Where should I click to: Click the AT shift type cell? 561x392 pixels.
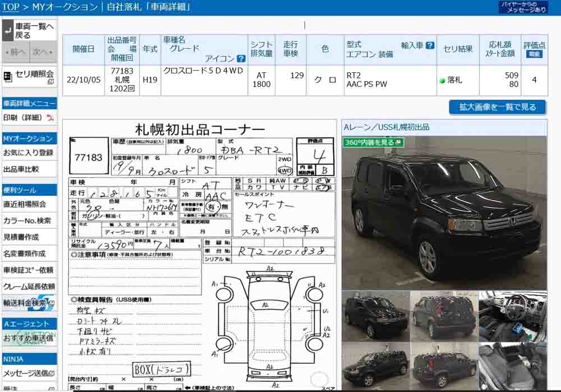[261, 76]
